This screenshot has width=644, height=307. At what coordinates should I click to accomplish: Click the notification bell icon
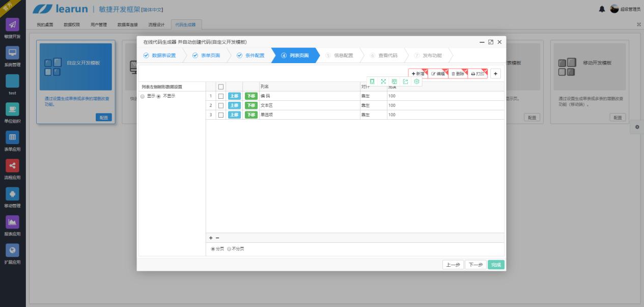[602, 9]
